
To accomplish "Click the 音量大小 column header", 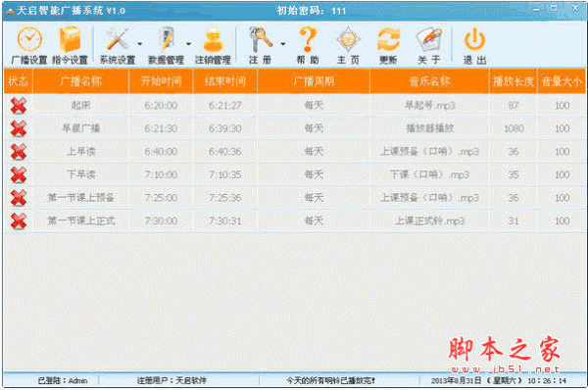I will click(561, 81).
